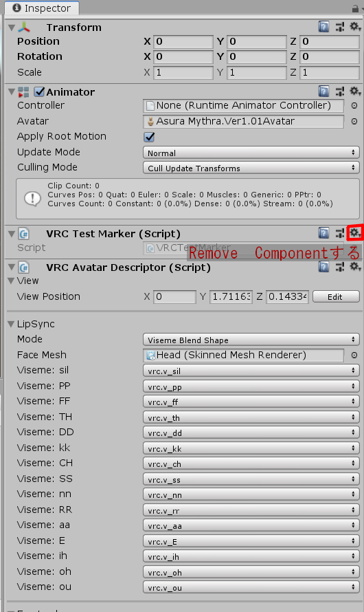
Task: Click the Avatar object field
Action: coord(244,122)
